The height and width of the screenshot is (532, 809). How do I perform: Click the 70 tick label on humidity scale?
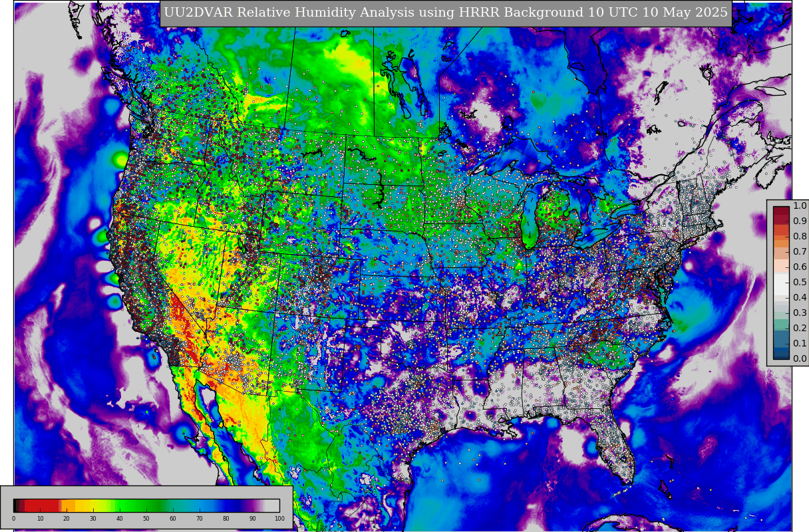[x=200, y=519]
